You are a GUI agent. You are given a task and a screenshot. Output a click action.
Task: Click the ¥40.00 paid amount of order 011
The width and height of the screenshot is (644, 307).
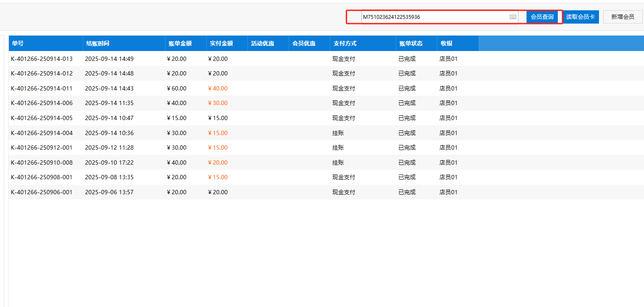click(x=218, y=88)
